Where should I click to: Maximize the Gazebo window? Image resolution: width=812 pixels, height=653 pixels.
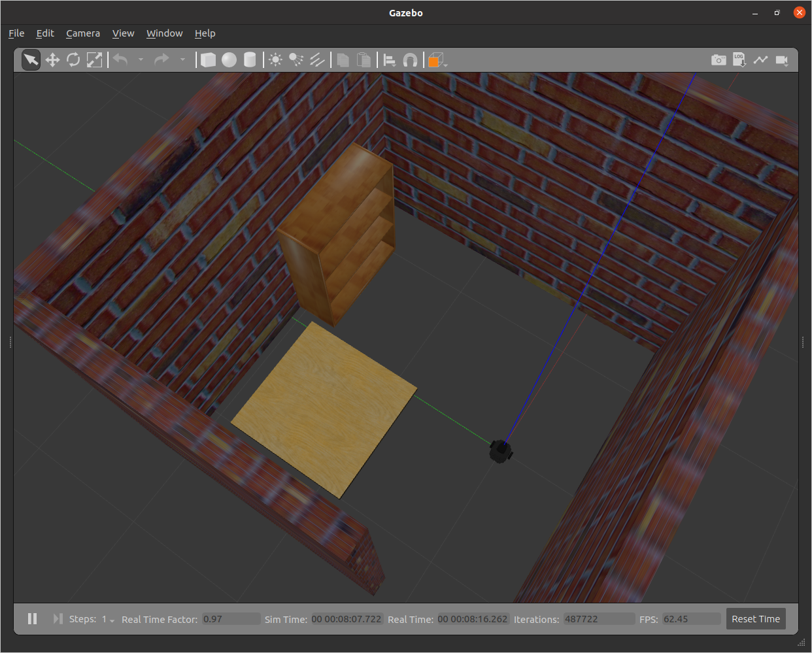click(777, 12)
